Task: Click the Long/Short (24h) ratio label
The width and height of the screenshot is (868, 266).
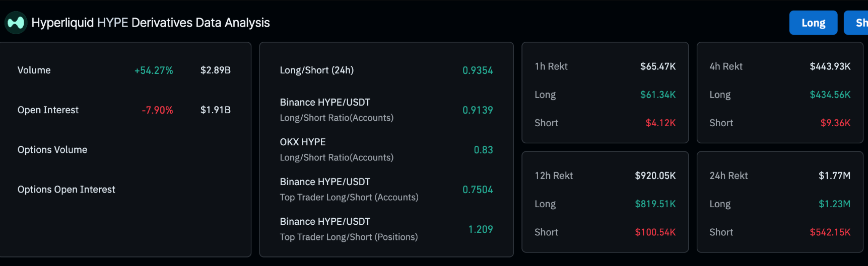Action: point(317,70)
